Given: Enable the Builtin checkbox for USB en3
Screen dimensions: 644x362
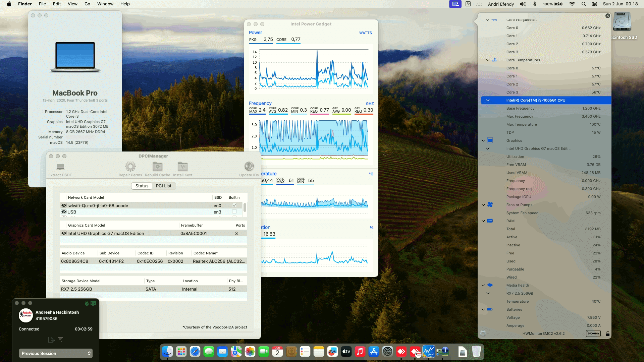Looking at the screenshot, I should coord(234,212).
